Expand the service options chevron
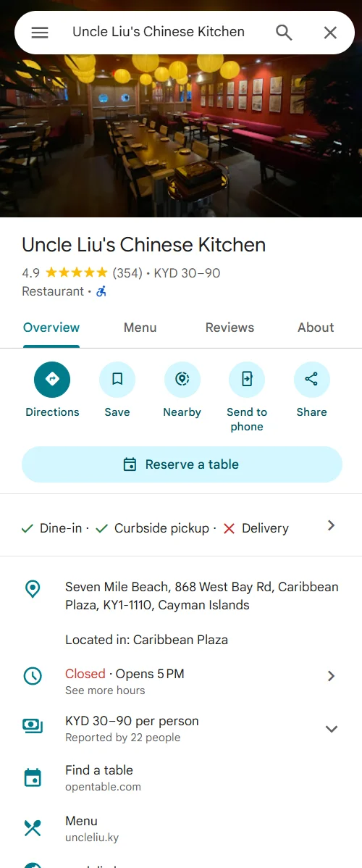This screenshot has height=868, width=362. (331, 526)
